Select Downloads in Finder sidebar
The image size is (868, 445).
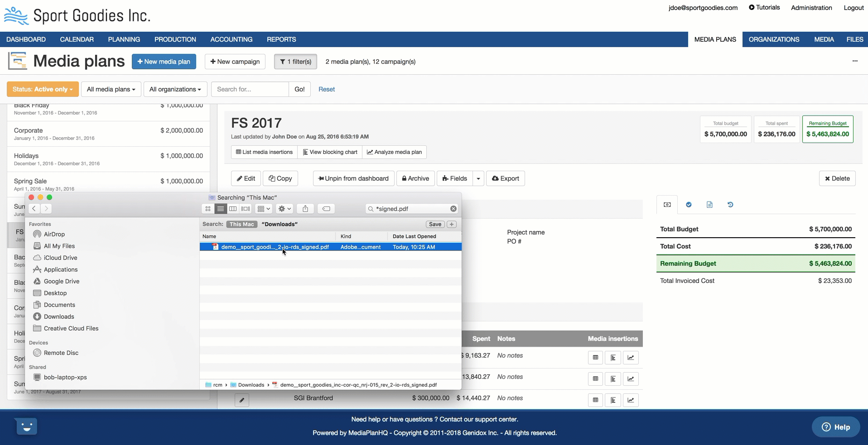click(59, 317)
